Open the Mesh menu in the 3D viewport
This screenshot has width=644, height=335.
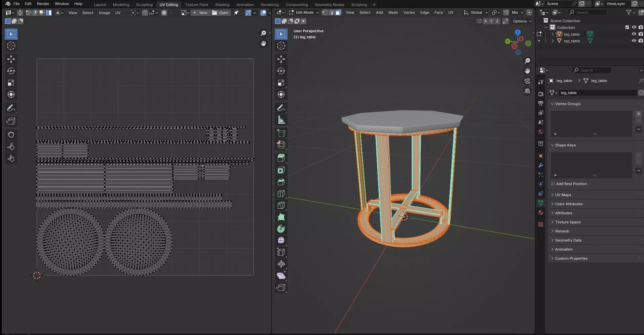393,12
